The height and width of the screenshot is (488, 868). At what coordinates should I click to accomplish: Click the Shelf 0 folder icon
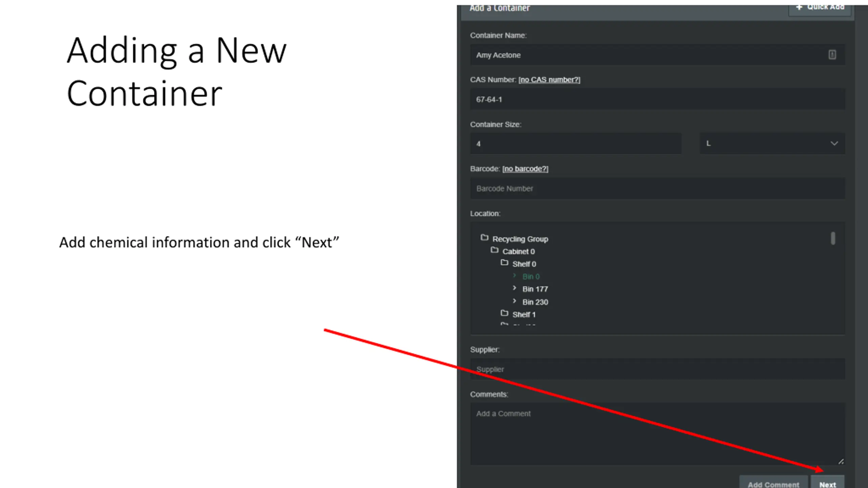point(504,263)
